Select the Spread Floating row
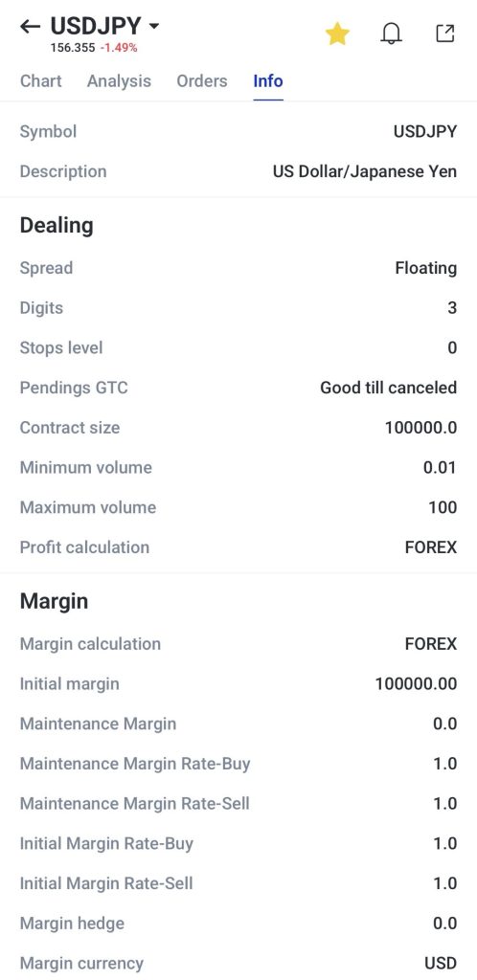Viewport: 477px width, 980px height. pyautogui.click(x=238, y=268)
